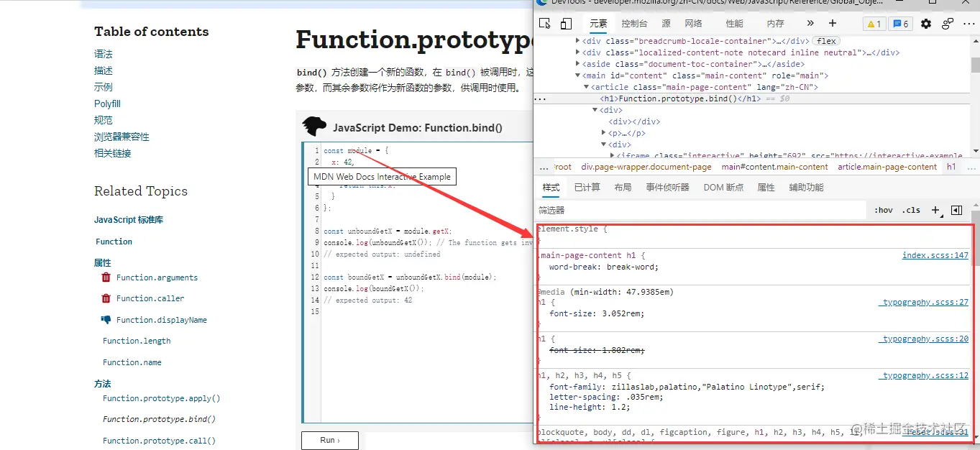Open the 内存 tab
This screenshot has width=980, height=450.
click(x=776, y=24)
